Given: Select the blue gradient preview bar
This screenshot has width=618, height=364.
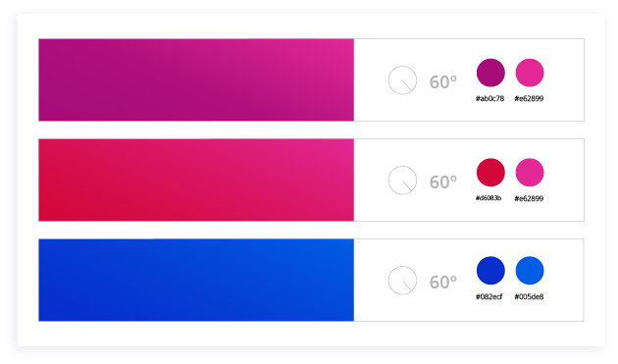Looking at the screenshot, I should point(196,280).
